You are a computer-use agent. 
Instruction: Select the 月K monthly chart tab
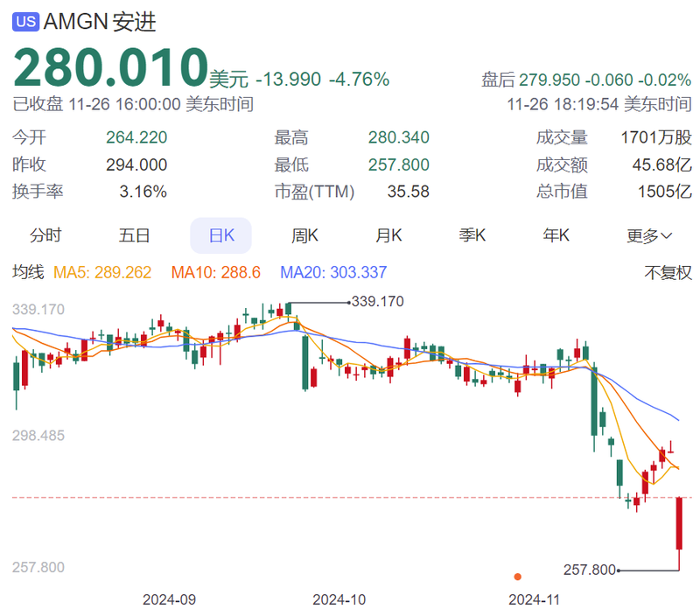(388, 235)
